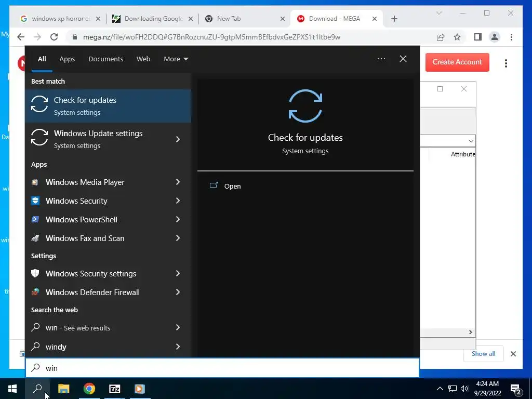Open volume control in system tray

[x=464, y=389]
